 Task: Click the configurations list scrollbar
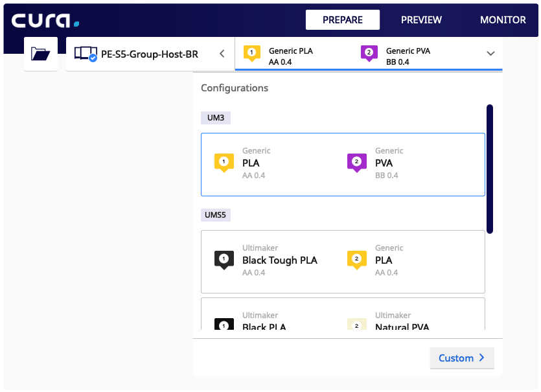[x=490, y=169]
